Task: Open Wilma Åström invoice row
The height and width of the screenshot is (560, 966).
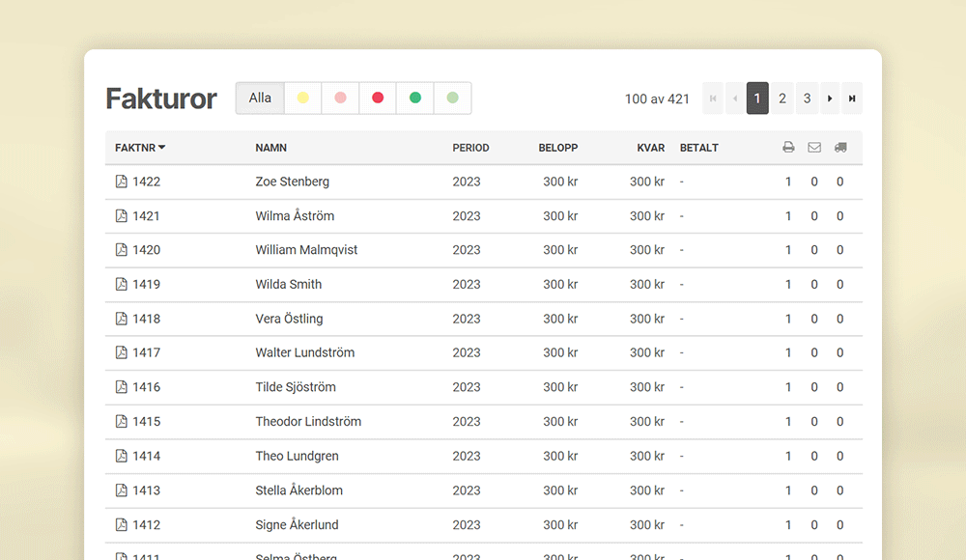Action: 295,216
